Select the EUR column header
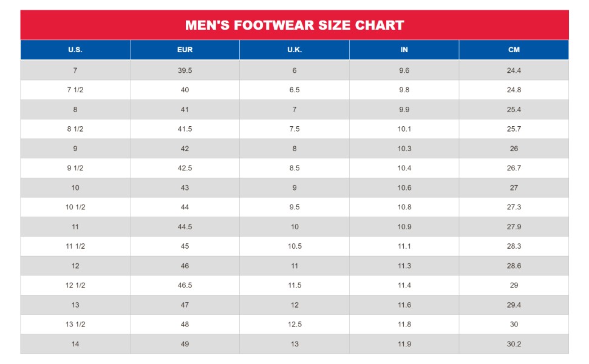The image size is (589, 364). [x=185, y=50]
